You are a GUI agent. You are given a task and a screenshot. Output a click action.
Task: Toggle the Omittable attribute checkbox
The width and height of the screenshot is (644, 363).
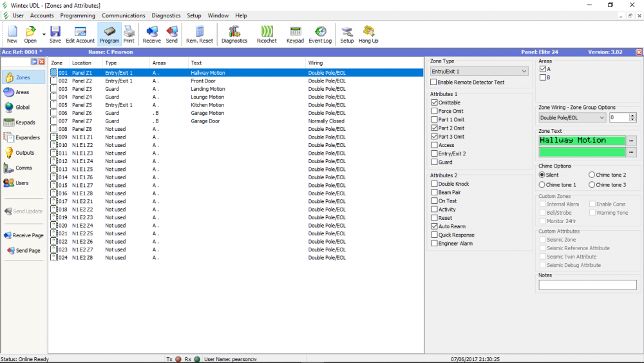pyautogui.click(x=434, y=103)
